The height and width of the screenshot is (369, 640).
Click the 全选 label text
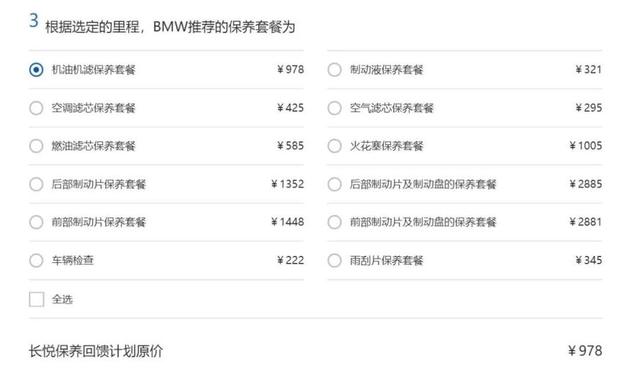click(62, 299)
